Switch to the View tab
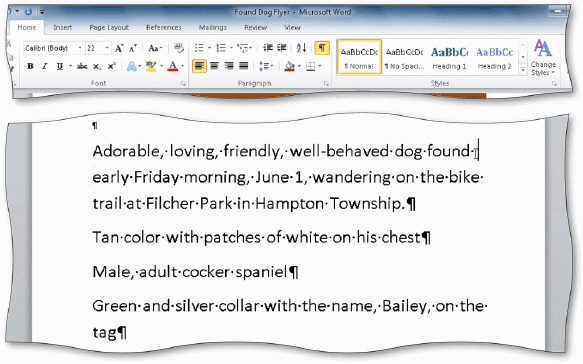583x364 pixels. pos(292,28)
